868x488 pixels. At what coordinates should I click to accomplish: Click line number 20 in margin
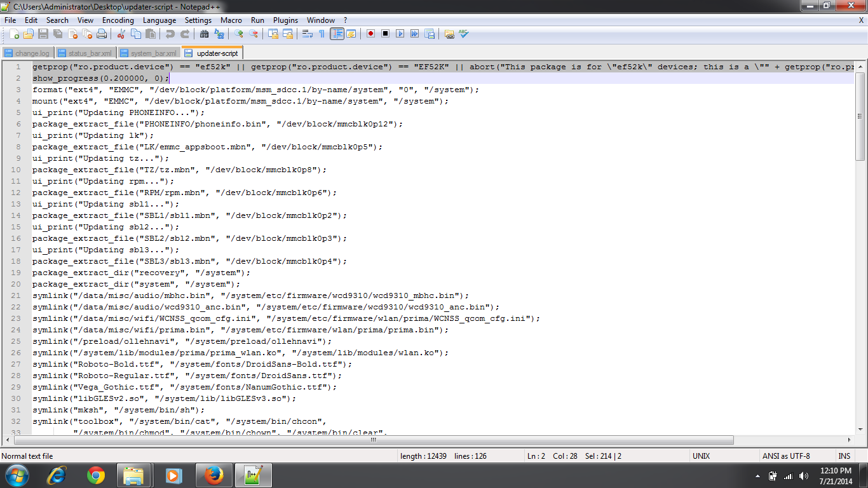pyautogui.click(x=17, y=284)
